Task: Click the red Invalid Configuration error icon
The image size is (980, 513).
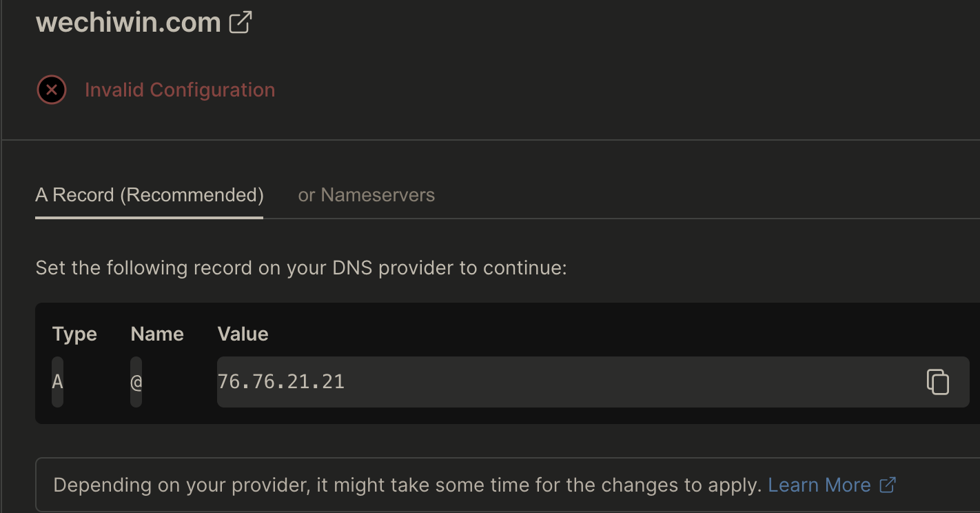Action: tap(52, 90)
